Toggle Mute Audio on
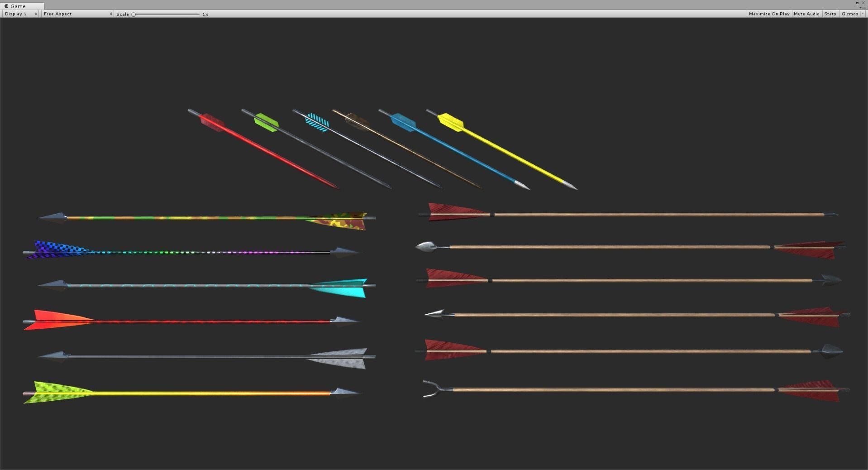This screenshot has height=470, width=868. pos(806,14)
